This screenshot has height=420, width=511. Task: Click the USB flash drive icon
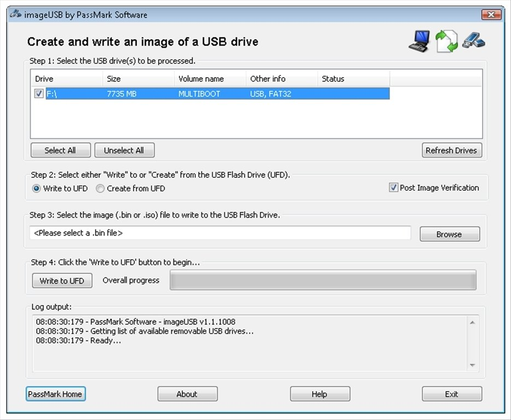click(473, 40)
